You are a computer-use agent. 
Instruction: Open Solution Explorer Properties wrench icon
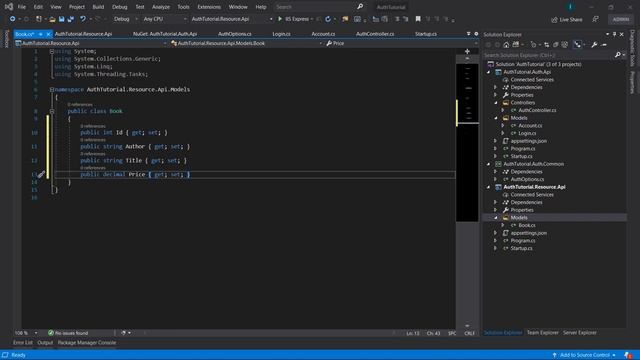[x=594, y=44]
